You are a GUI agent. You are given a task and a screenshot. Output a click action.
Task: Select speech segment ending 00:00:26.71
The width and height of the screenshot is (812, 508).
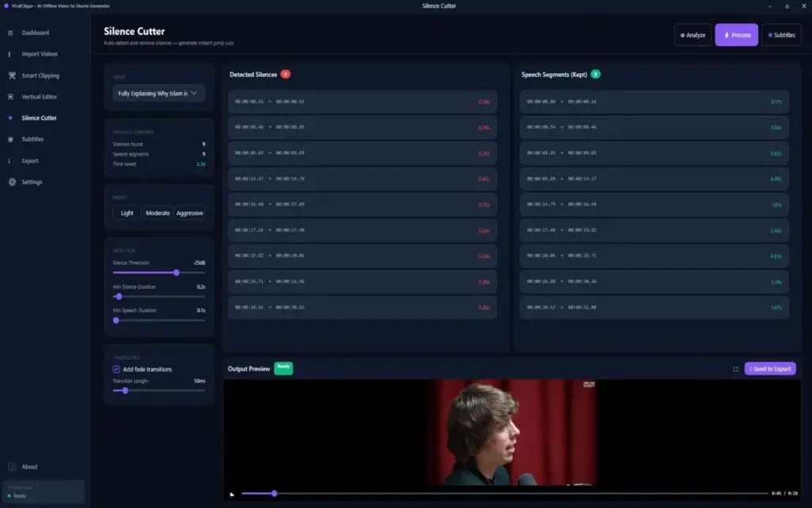pos(654,256)
